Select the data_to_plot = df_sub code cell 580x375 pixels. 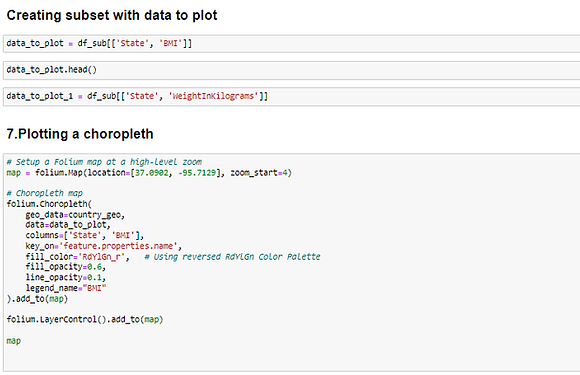(291, 44)
